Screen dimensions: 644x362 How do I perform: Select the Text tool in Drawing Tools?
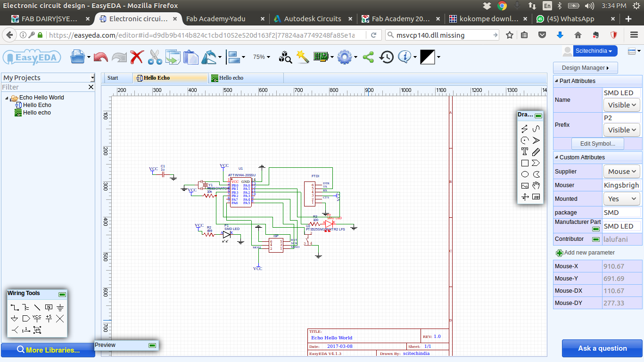(x=524, y=152)
